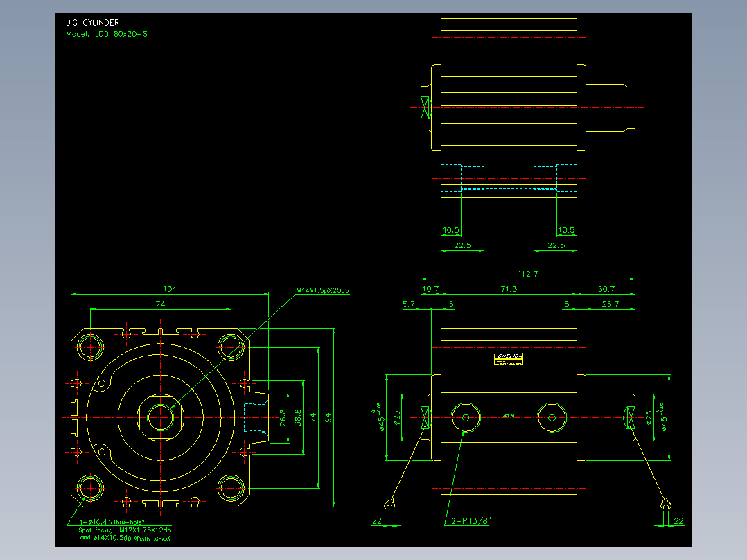Click the "2-PT3/8"" port callout
Screen dimensions: 747x560
[x=471, y=521]
